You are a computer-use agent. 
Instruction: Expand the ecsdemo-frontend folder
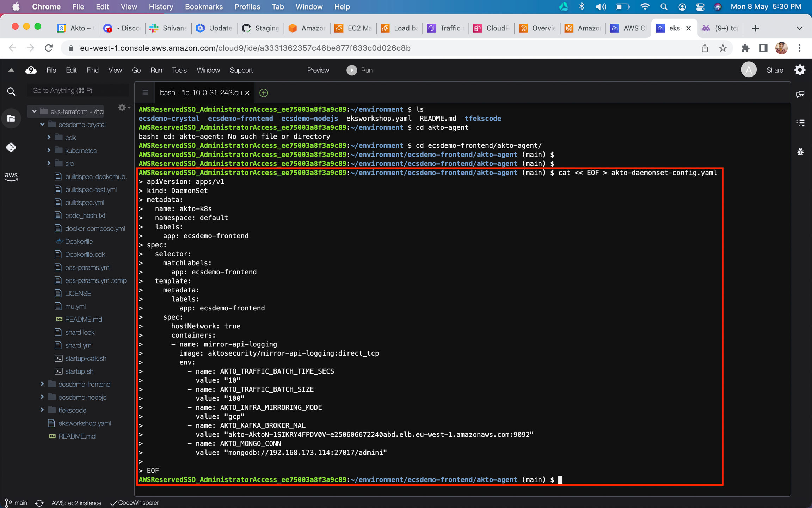pyautogui.click(x=42, y=384)
